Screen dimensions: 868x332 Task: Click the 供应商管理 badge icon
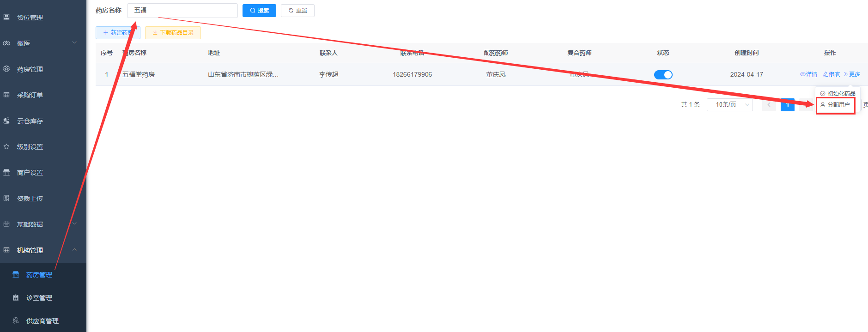click(16, 321)
